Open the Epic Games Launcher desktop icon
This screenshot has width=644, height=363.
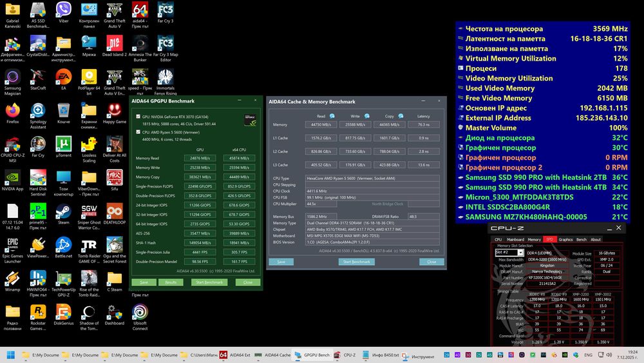coord(12,251)
